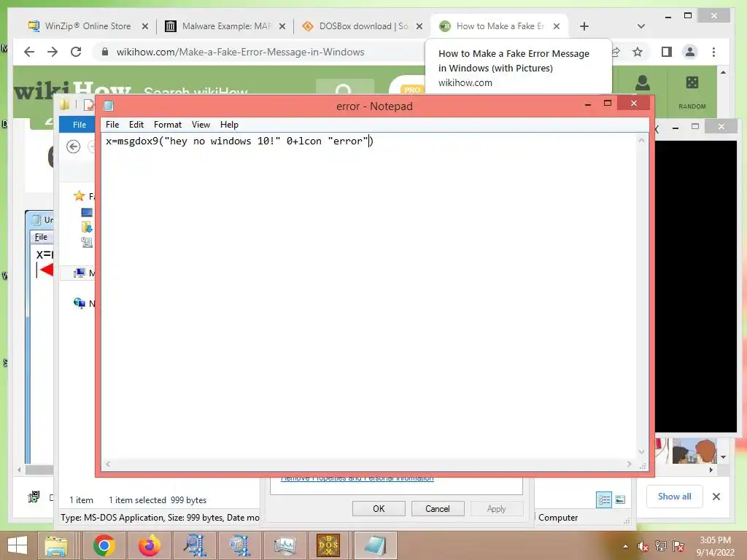Click network tray icon
Image resolution: width=747 pixels, height=560 pixels.
click(661, 546)
